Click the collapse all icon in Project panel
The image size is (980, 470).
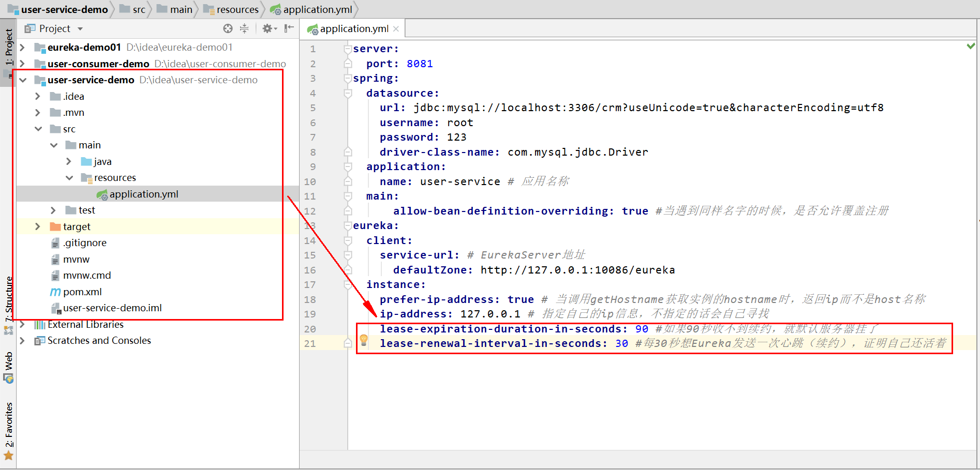point(244,28)
